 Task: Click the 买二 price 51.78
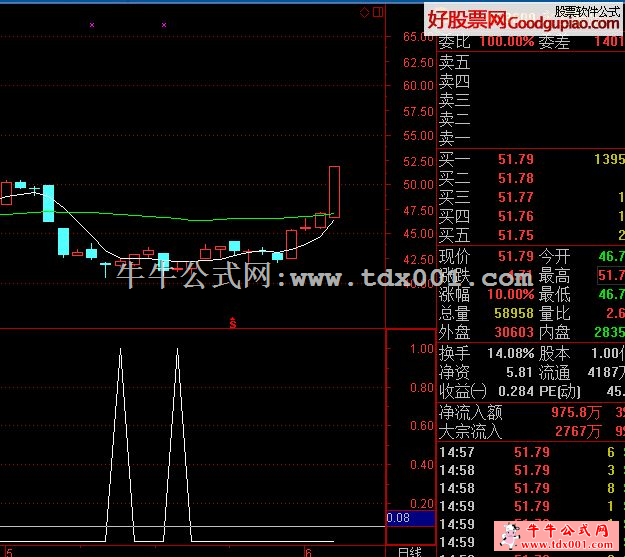515,178
